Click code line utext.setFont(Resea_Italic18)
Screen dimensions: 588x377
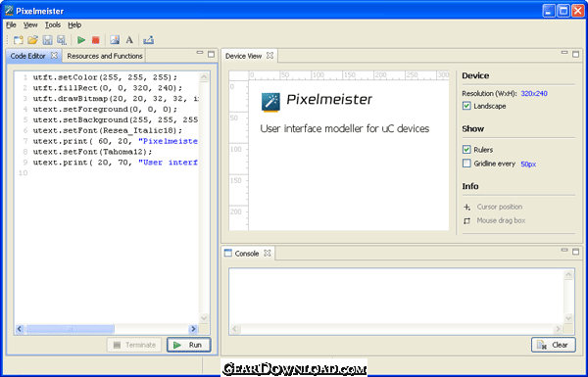click(108, 130)
